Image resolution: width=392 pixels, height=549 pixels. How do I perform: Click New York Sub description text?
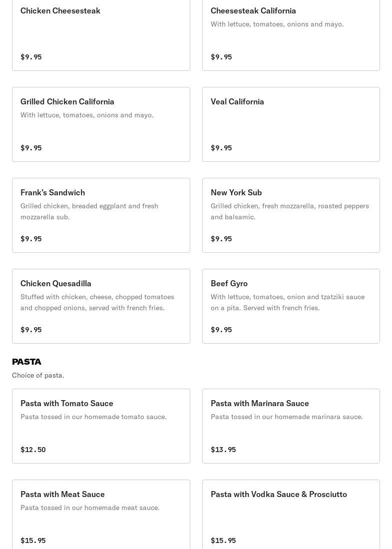pos(289,211)
